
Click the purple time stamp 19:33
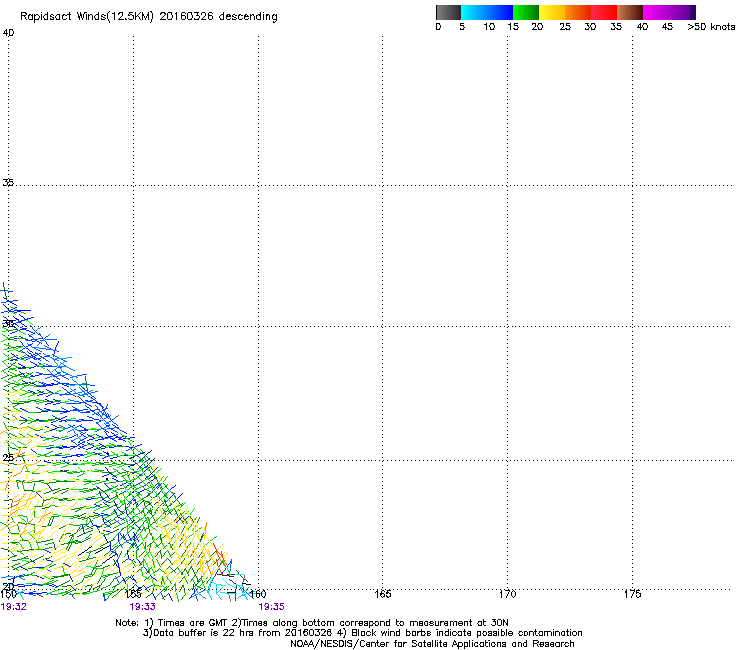[143, 607]
